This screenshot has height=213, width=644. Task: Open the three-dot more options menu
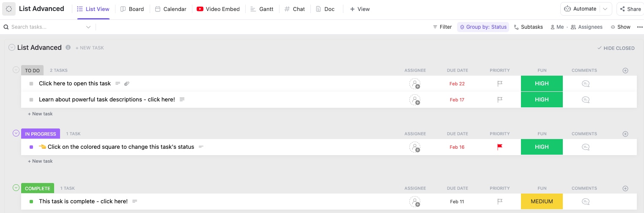coord(639,27)
